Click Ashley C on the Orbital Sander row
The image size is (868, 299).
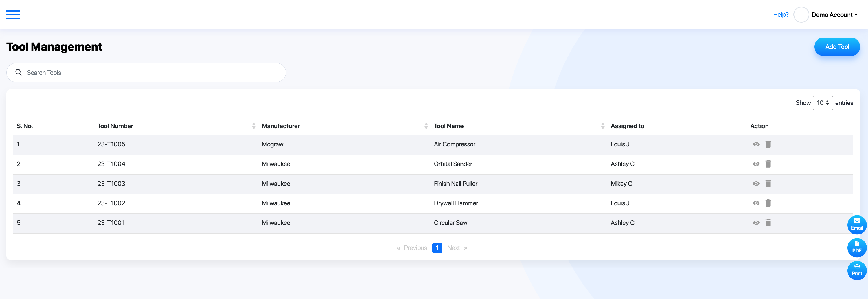(622, 164)
